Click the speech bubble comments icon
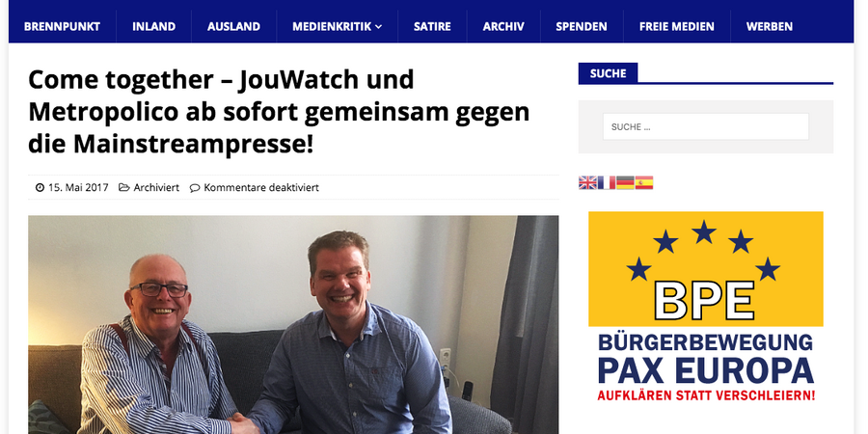Image resolution: width=868 pixels, height=434 pixels. (x=195, y=188)
